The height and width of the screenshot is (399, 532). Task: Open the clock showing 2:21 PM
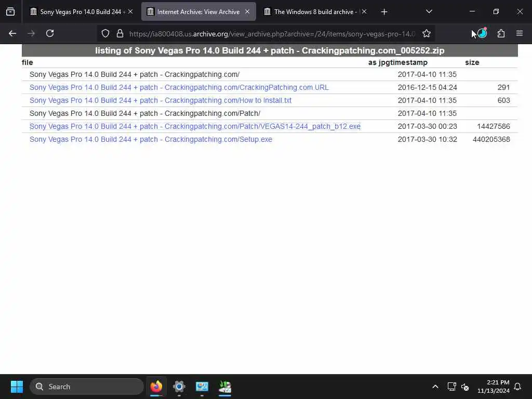(x=494, y=387)
